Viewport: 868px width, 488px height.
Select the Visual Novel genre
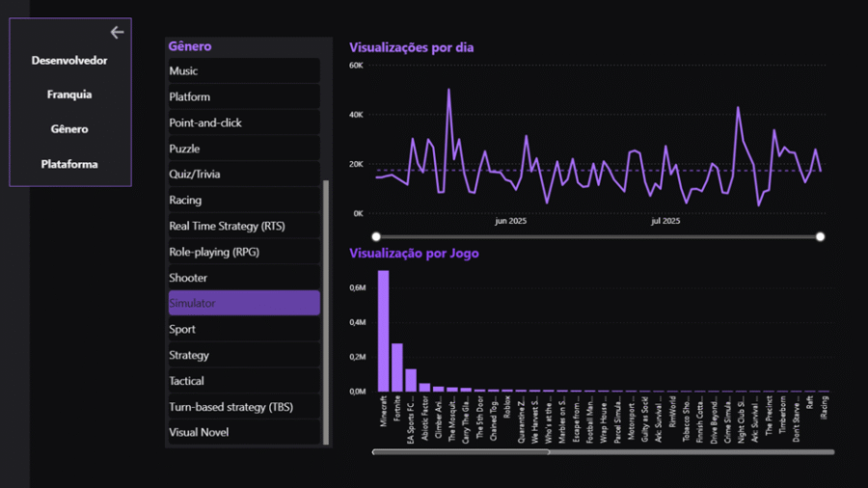[x=243, y=432]
